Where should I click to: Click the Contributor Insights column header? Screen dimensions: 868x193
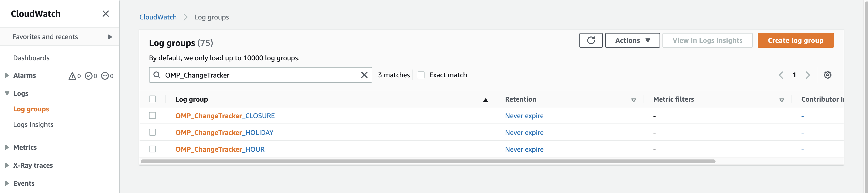(x=822, y=99)
